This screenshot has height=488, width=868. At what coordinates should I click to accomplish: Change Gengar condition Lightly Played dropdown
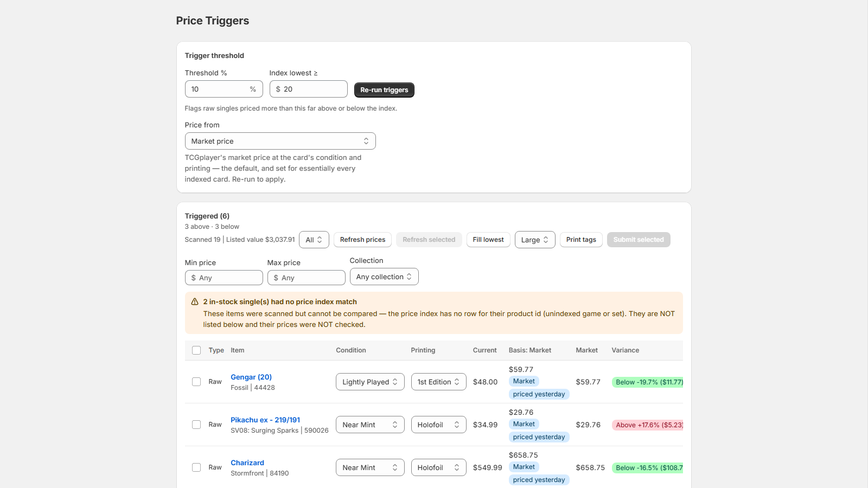(x=370, y=382)
